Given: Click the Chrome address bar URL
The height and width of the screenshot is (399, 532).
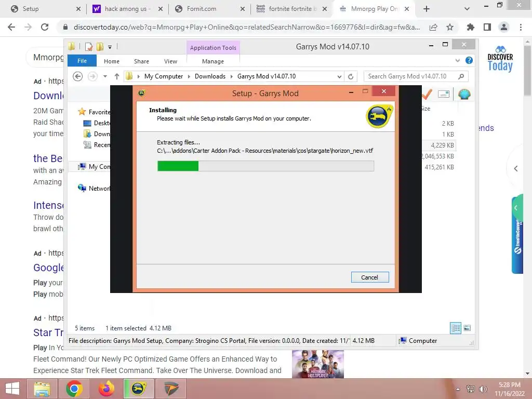Looking at the screenshot, I should (x=247, y=27).
